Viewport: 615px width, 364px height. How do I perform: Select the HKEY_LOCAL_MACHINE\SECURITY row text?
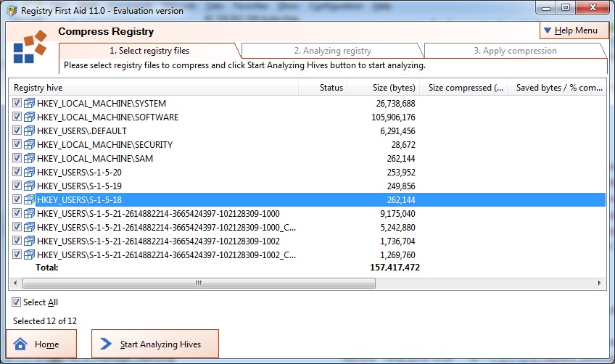(104, 144)
